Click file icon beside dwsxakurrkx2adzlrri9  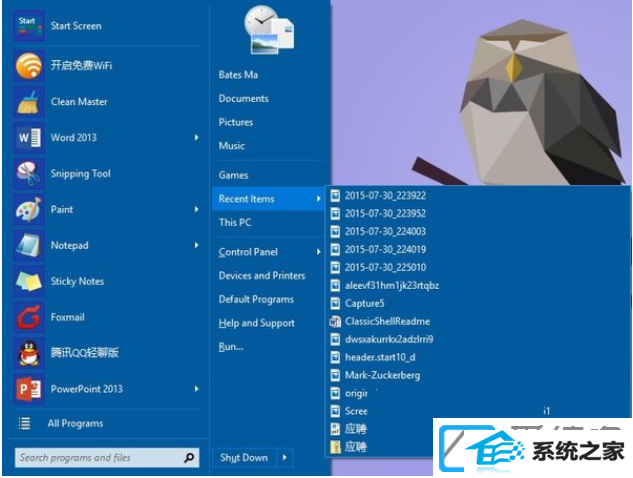pos(335,340)
